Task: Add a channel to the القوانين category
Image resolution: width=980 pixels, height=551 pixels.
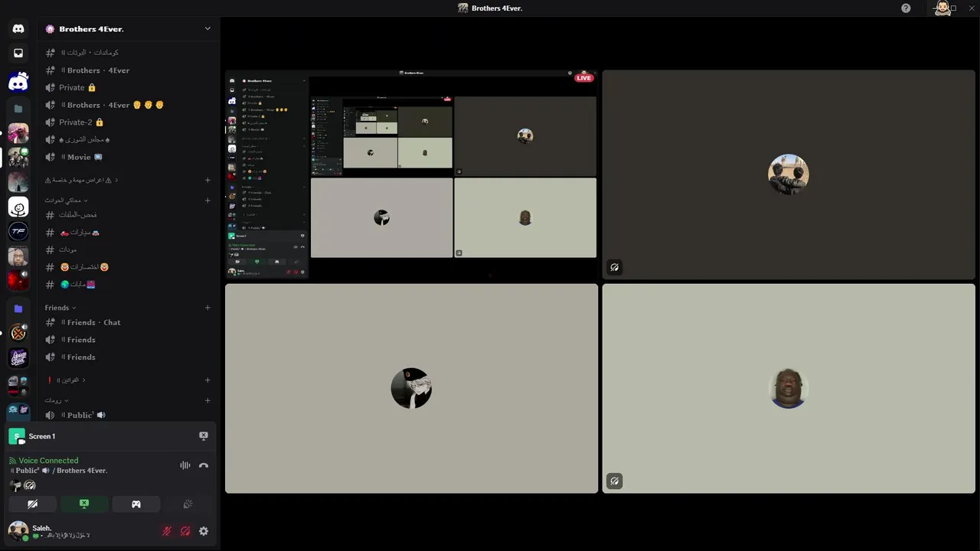Action: click(207, 380)
